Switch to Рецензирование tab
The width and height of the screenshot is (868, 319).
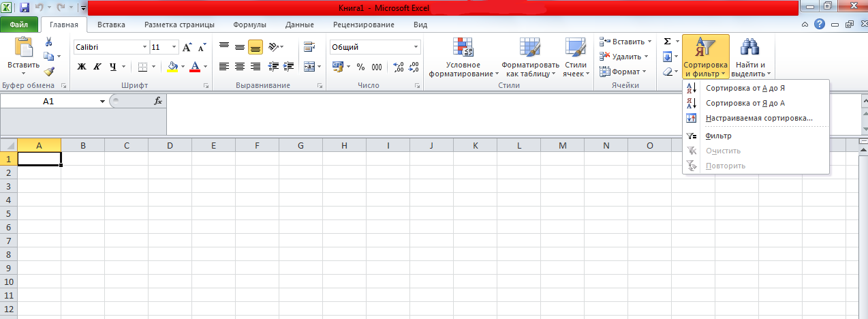click(364, 25)
